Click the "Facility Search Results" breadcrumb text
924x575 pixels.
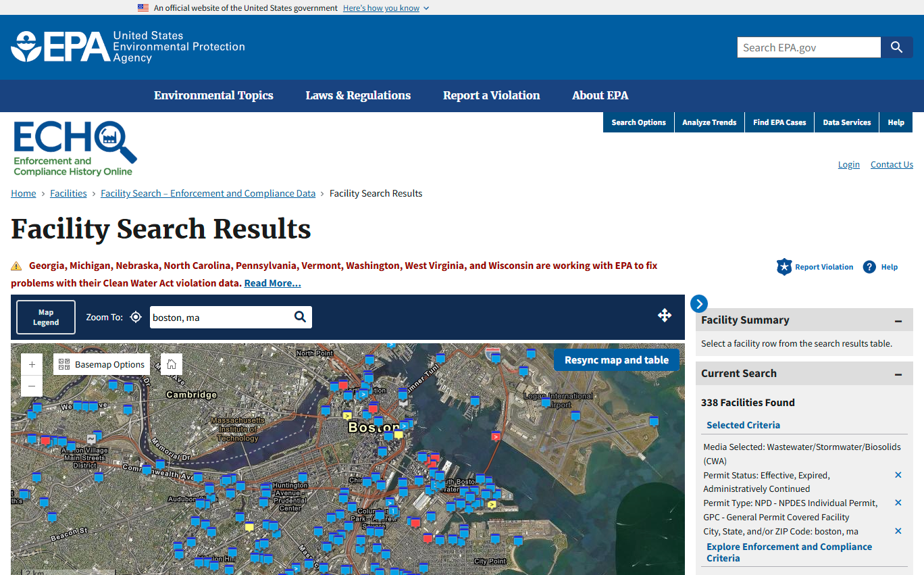[376, 193]
